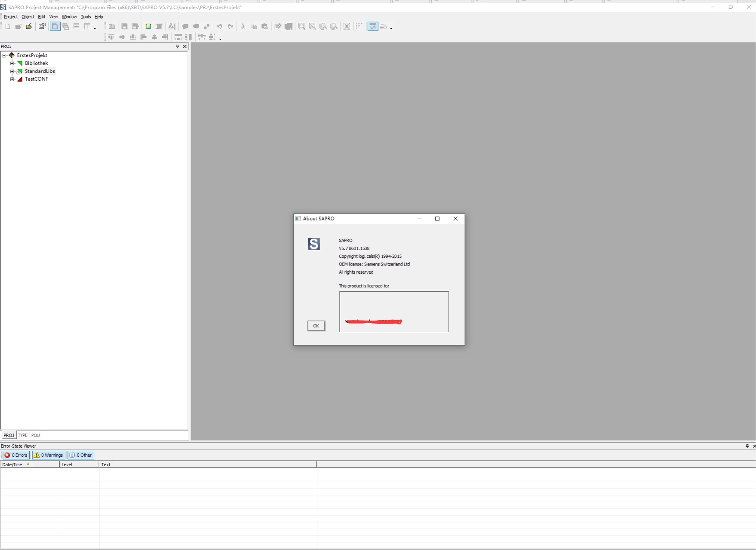Click the gray open folder toolbar icon
The image size is (756, 550).
coord(18,27)
